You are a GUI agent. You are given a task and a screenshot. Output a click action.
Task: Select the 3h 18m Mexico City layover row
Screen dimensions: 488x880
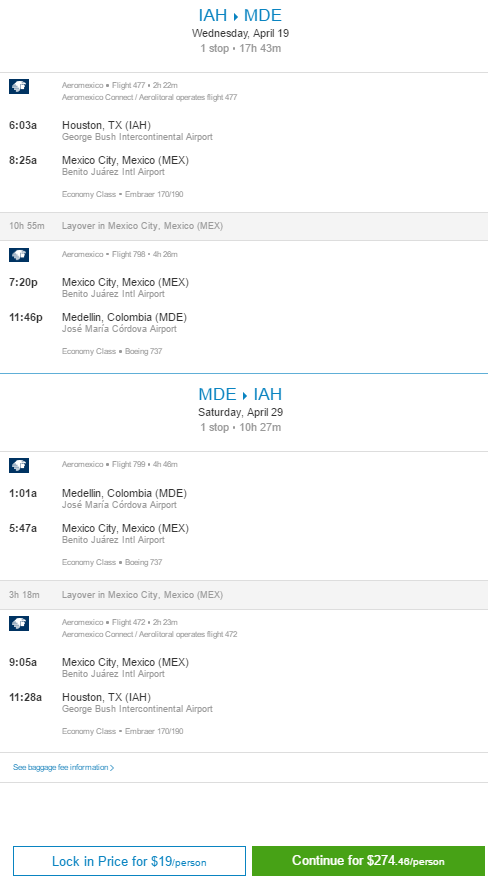pos(244,595)
